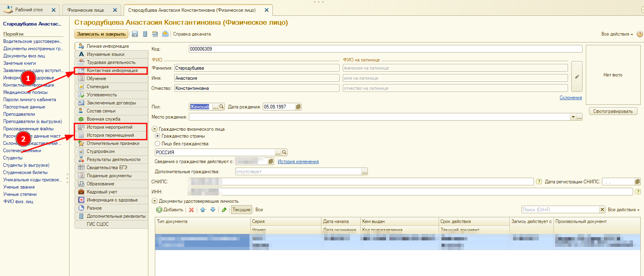The width and height of the screenshot is (644, 276).
Task: Click into the Фамилия input field
Action: coord(256,68)
